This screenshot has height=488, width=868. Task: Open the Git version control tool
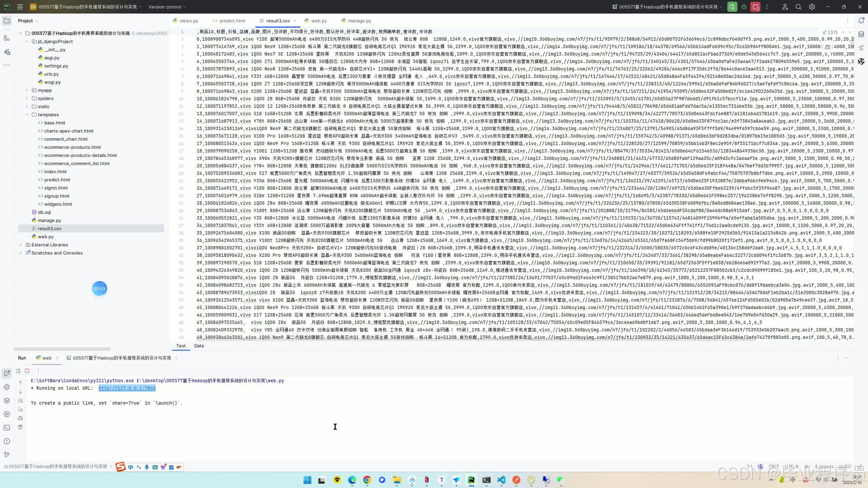pos(7,454)
